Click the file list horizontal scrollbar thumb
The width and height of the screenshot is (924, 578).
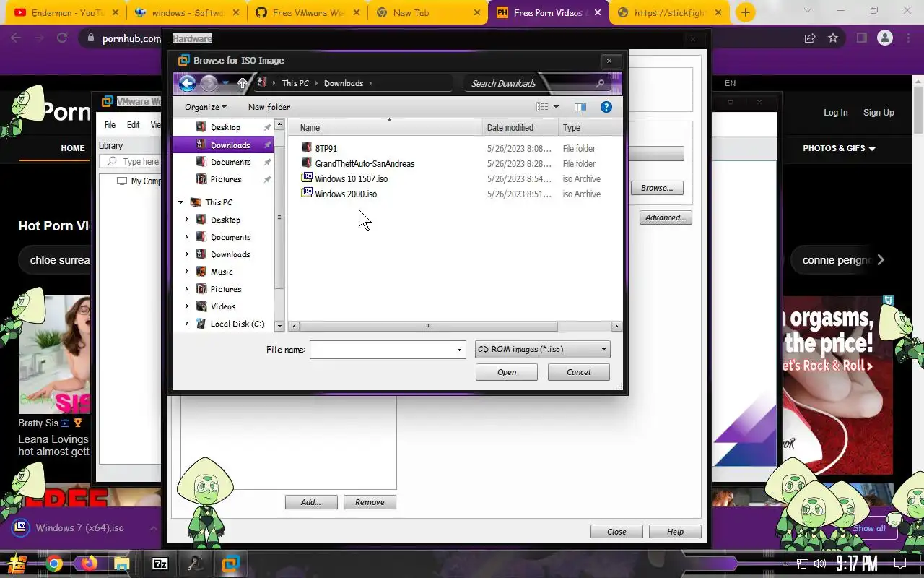click(x=430, y=327)
